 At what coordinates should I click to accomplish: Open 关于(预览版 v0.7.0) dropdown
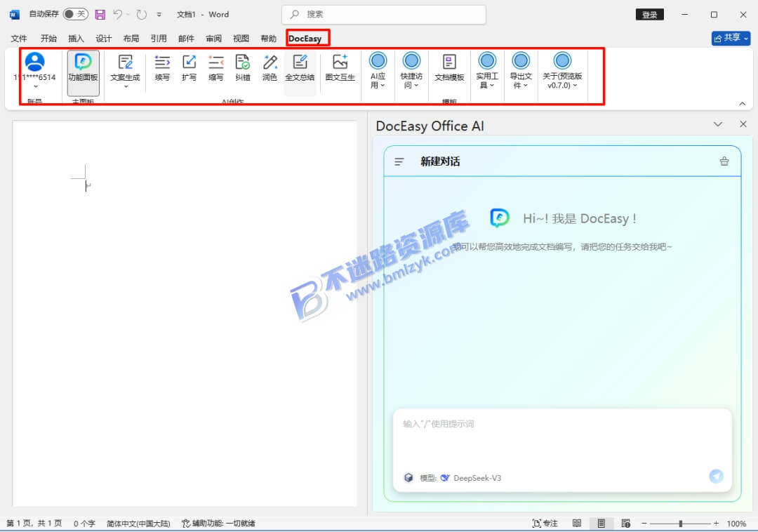coord(562,71)
